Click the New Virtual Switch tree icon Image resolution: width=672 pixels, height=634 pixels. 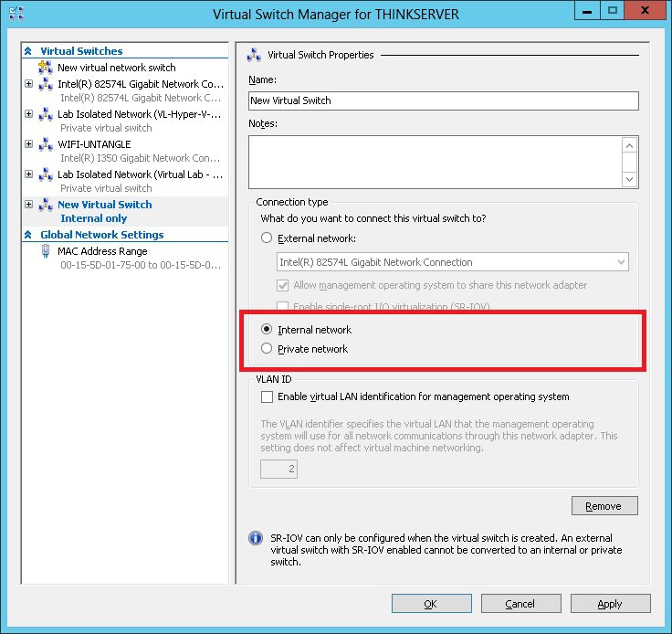tap(46, 205)
